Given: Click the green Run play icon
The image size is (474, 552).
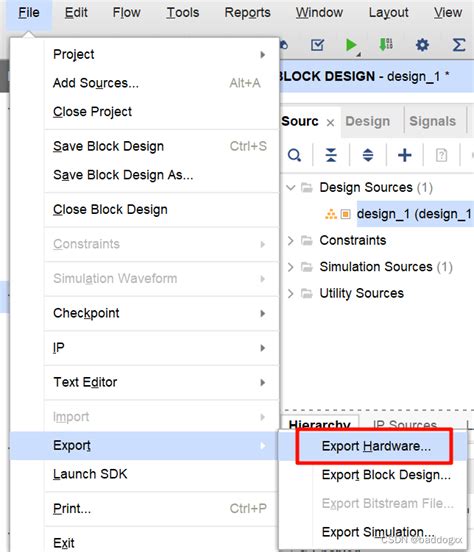Looking at the screenshot, I should [351, 45].
